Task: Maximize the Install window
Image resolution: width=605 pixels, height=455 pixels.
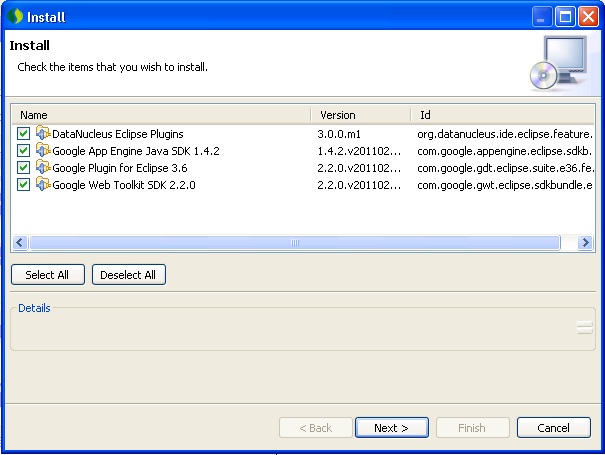Action: (565, 17)
